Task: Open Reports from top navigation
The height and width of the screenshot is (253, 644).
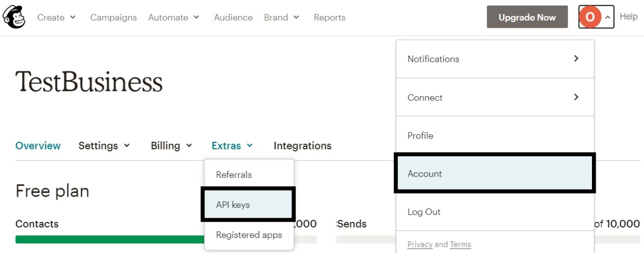Action: (x=330, y=17)
